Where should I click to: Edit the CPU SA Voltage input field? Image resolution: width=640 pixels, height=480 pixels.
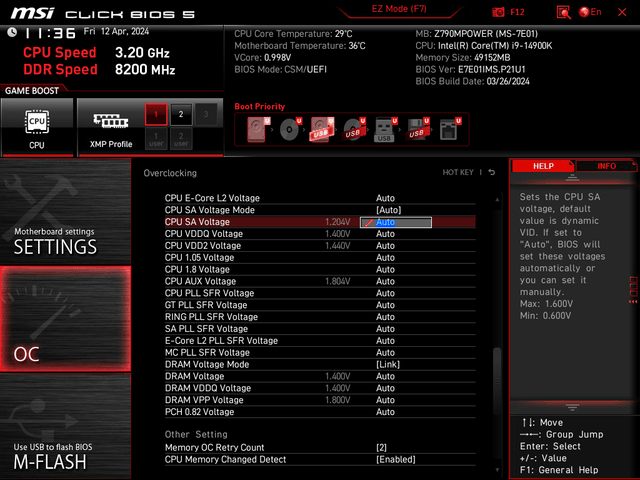396,222
